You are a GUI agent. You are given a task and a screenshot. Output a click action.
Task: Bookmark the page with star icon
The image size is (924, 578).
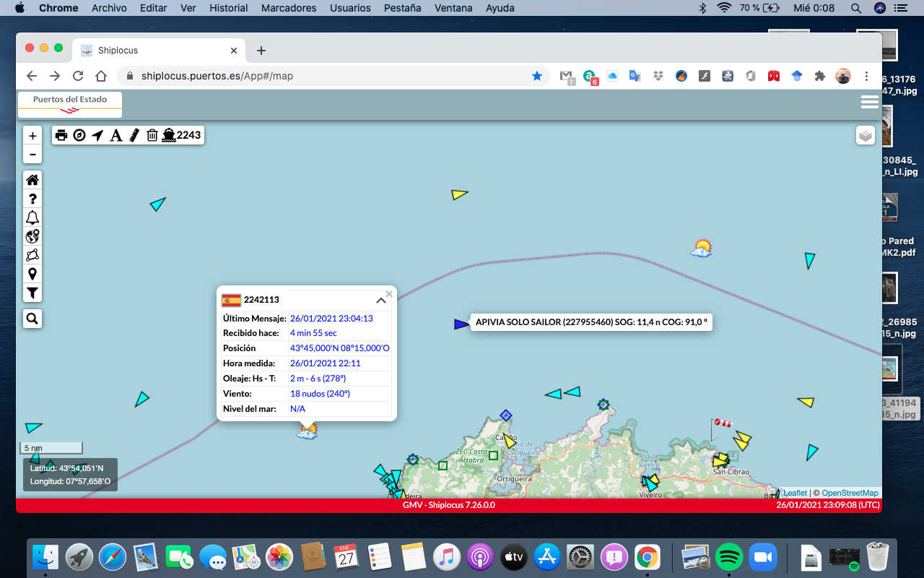[x=537, y=76]
